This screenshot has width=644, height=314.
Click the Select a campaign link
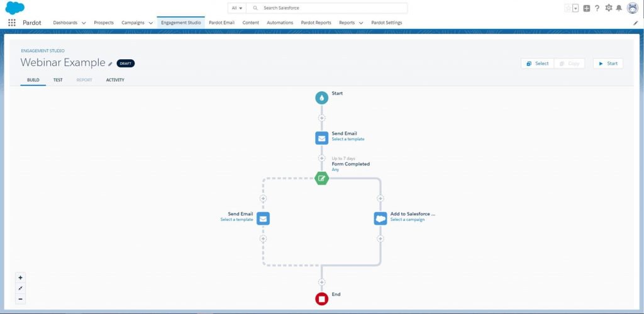[408, 220]
